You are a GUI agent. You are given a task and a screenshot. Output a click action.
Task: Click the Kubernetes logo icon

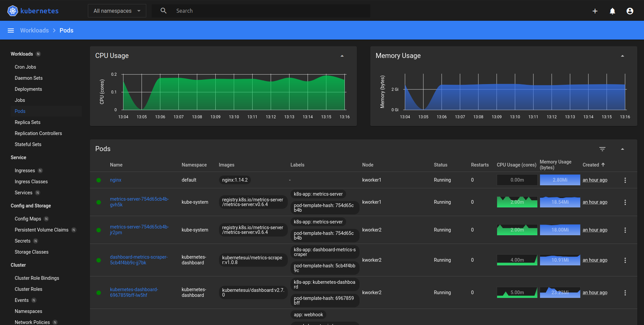point(13,11)
